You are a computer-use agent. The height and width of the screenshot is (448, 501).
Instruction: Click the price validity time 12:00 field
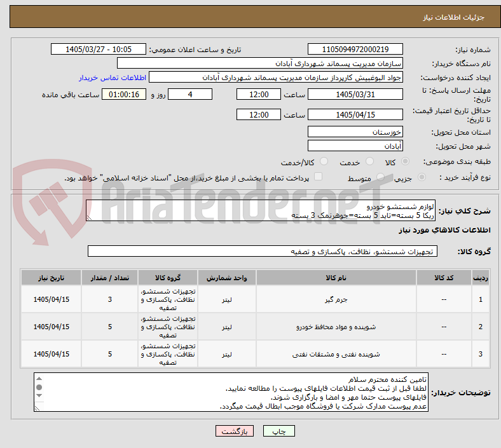[259, 114]
